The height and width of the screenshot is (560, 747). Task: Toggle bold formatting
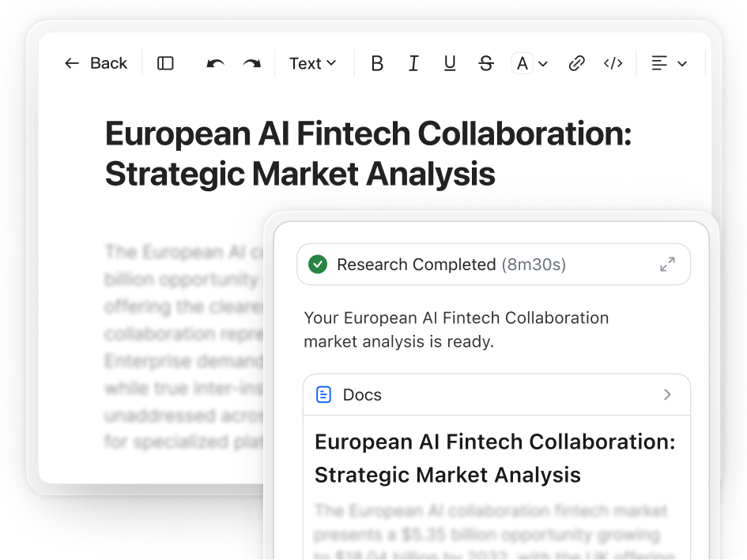tap(377, 63)
